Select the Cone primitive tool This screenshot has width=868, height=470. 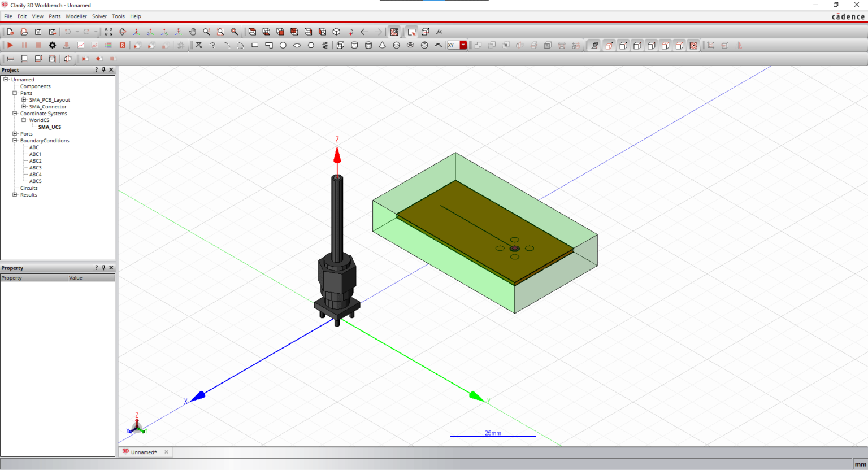pyautogui.click(x=382, y=45)
